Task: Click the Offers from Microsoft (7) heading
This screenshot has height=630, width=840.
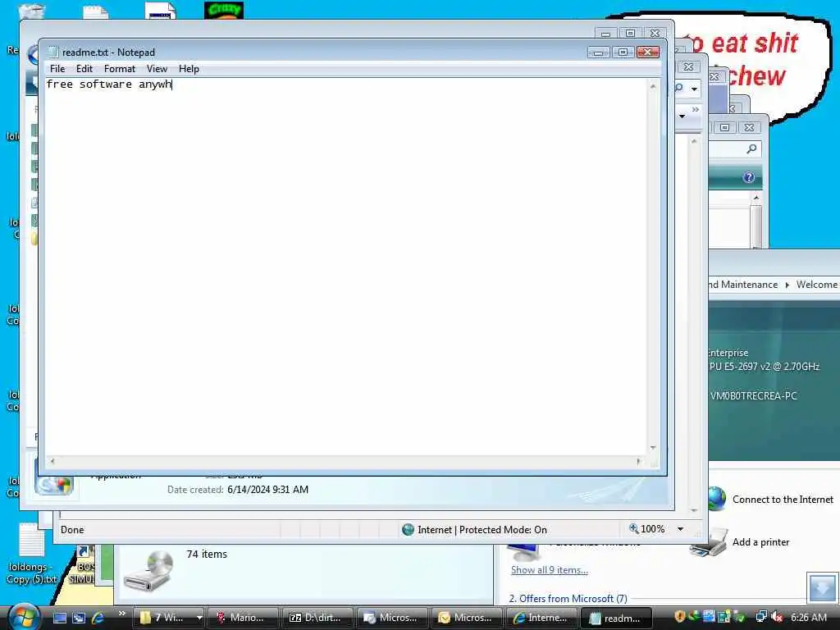Action: coord(568,598)
